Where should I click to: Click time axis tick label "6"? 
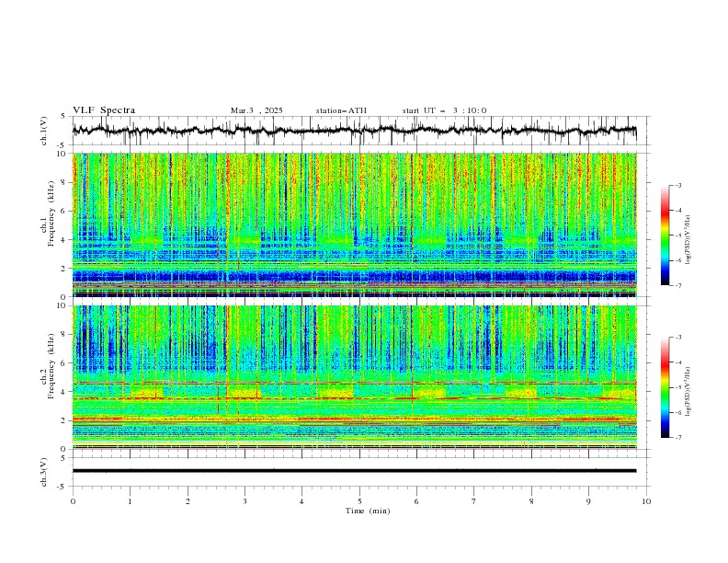[416, 501]
